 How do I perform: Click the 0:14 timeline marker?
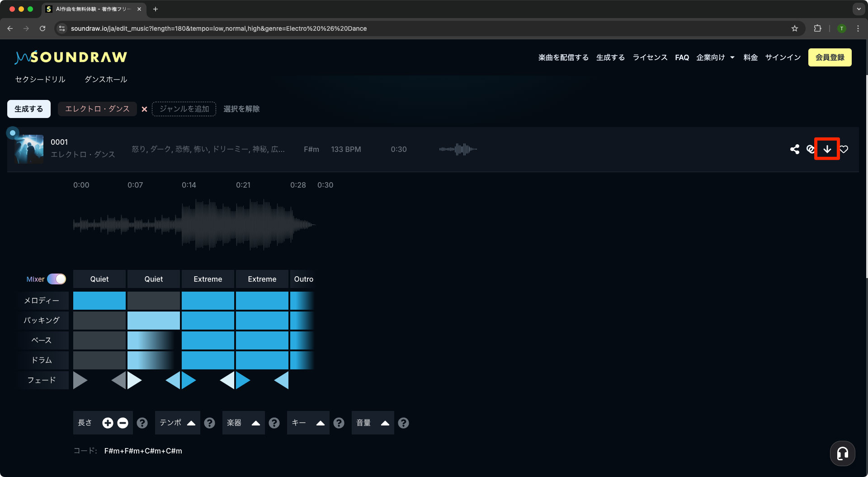[189, 185]
